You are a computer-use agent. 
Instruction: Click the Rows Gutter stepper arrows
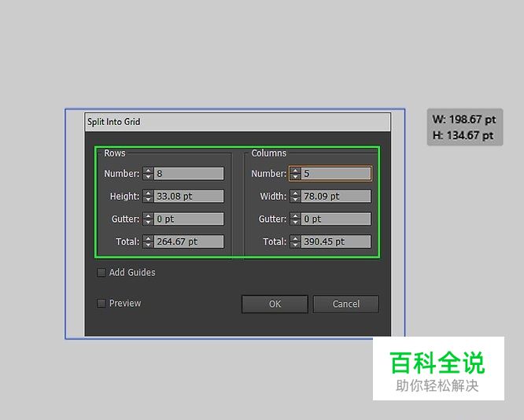pyautogui.click(x=148, y=219)
